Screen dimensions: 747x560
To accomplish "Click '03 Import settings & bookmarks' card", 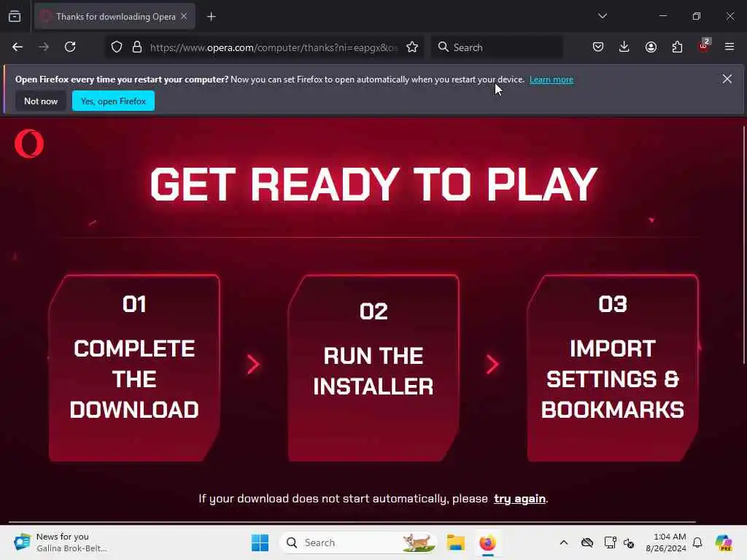I will point(613,367).
